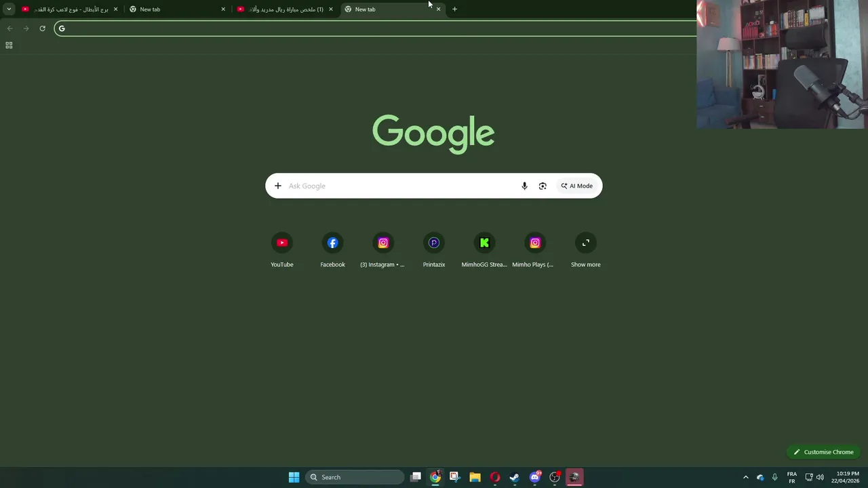Close the second New tab
868x488 pixels.
tap(223, 9)
